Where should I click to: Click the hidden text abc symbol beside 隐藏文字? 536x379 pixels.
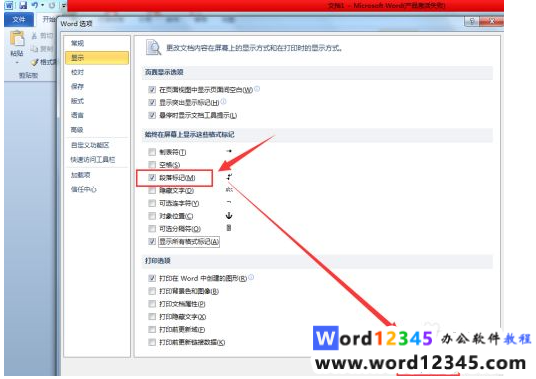point(229,190)
